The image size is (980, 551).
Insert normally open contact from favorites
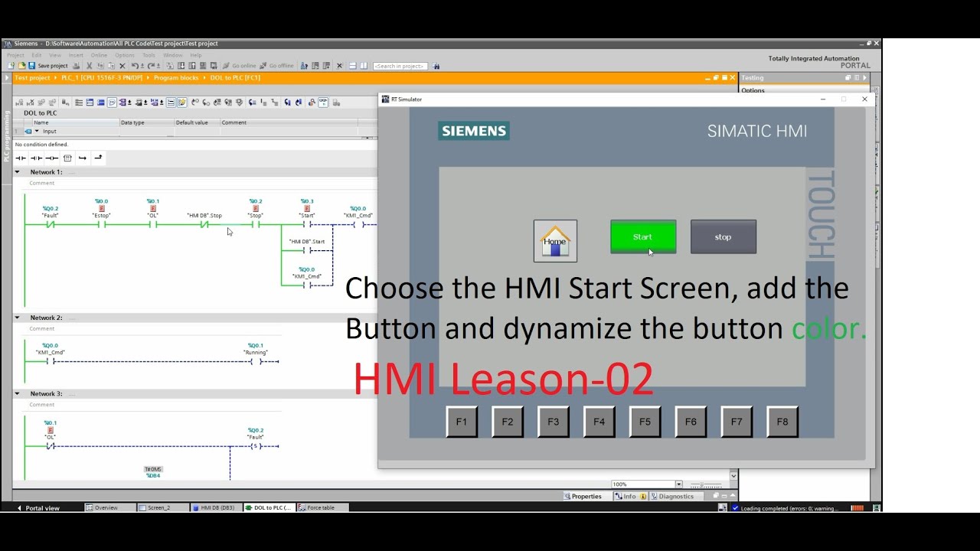[21, 158]
